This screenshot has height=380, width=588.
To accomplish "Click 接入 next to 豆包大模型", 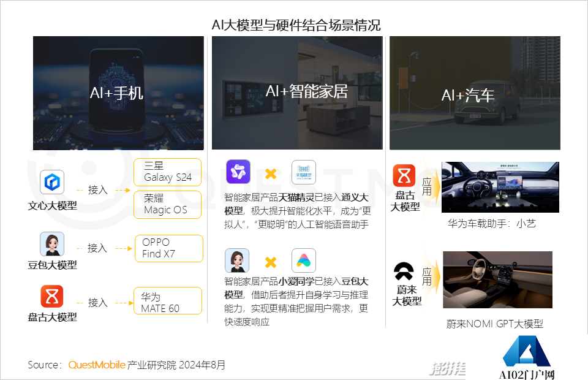I will pyautogui.click(x=97, y=248).
